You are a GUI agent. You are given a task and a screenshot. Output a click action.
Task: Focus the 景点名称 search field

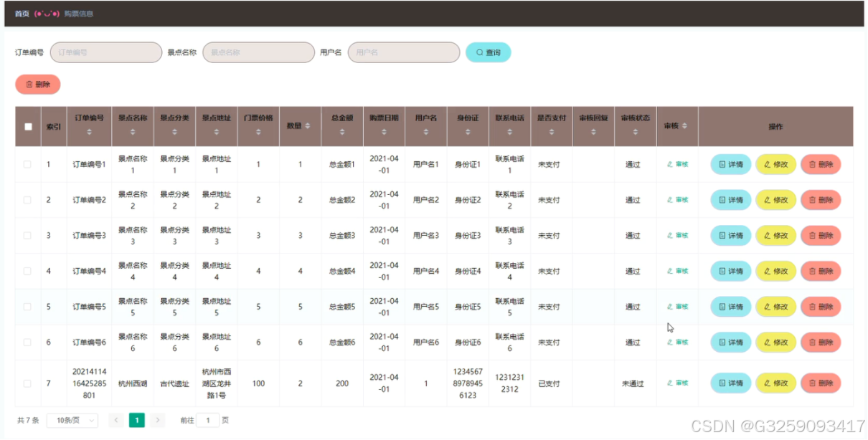pyautogui.click(x=259, y=52)
